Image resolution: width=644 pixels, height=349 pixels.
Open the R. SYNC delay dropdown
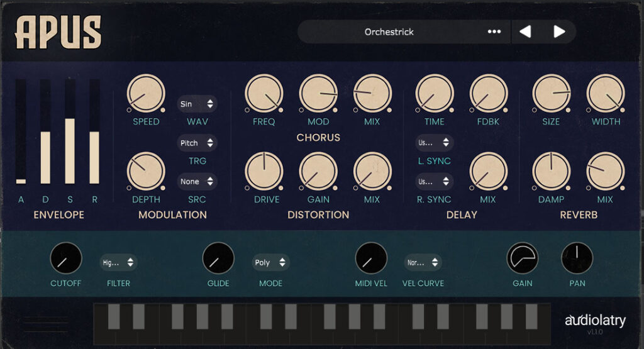434,182
